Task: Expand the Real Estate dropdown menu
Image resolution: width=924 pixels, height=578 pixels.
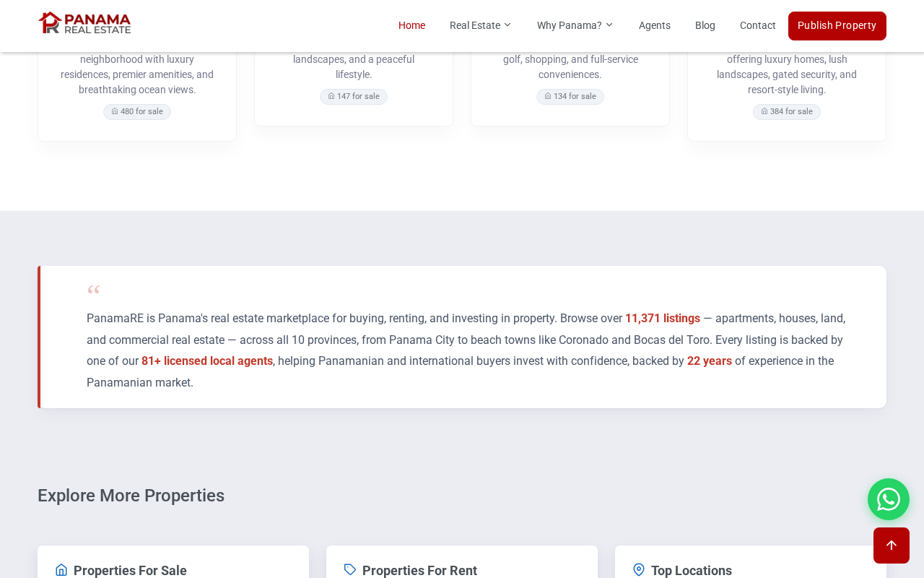Action: pos(481,25)
